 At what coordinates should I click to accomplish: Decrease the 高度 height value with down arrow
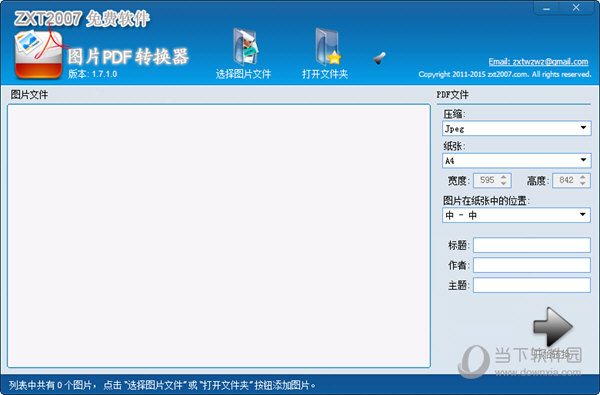point(582,183)
